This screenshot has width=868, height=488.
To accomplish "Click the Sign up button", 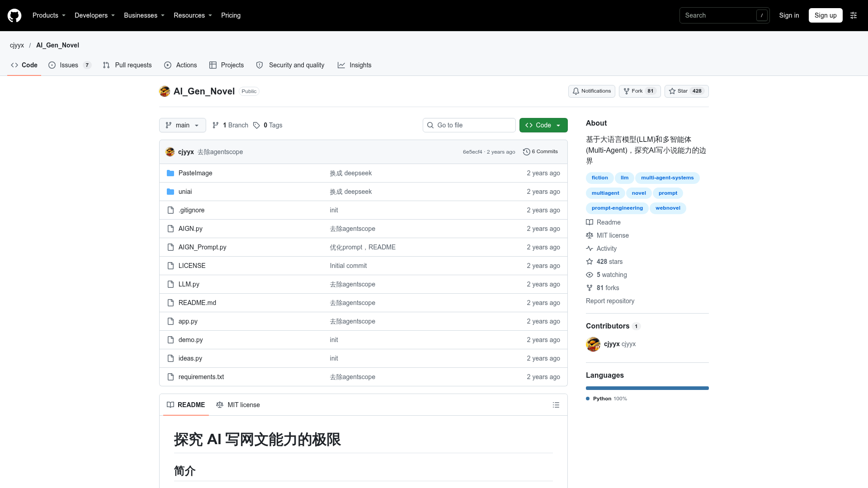I will (x=826, y=15).
